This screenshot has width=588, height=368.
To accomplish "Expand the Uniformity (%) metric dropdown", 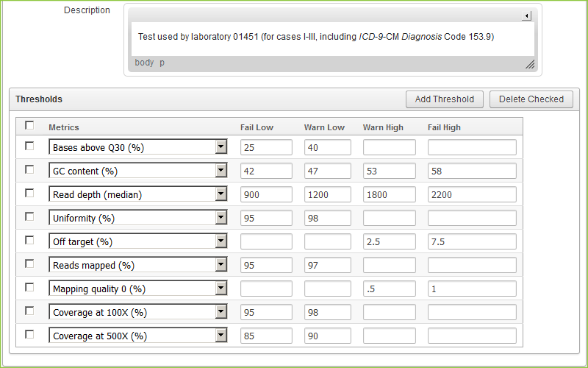I will [220, 218].
